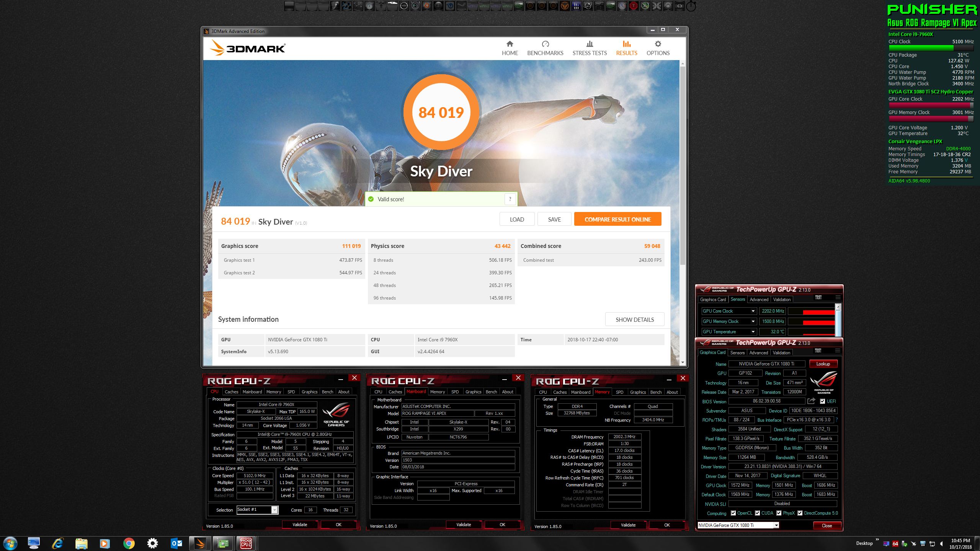980x551 pixels.
Task: Click Close button in GPU-Z window
Action: coord(827,525)
